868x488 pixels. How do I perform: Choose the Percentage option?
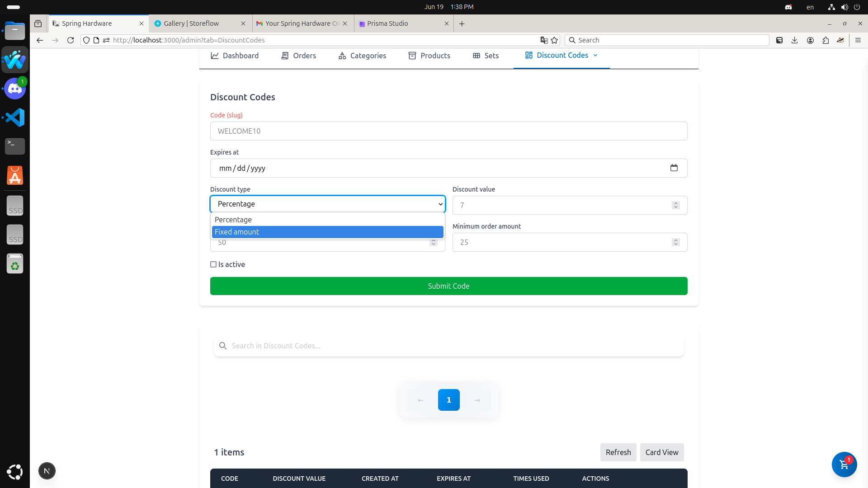(x=328, y=220)
